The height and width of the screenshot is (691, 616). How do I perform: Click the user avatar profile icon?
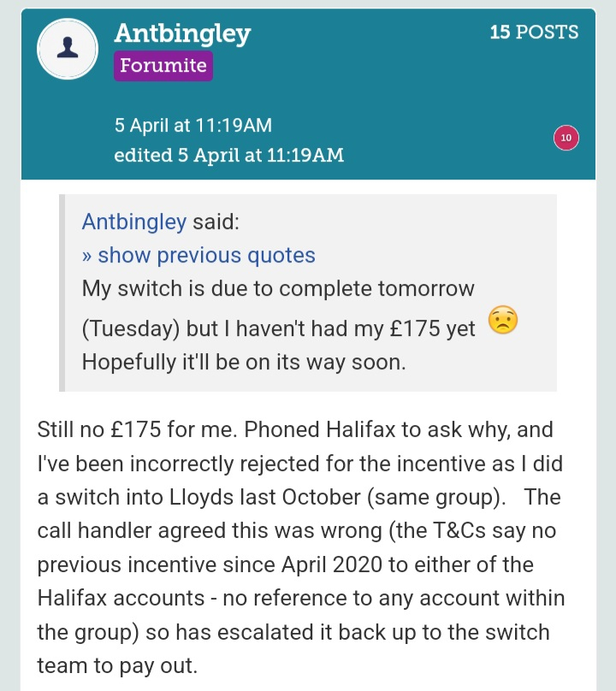pos(67,50)
